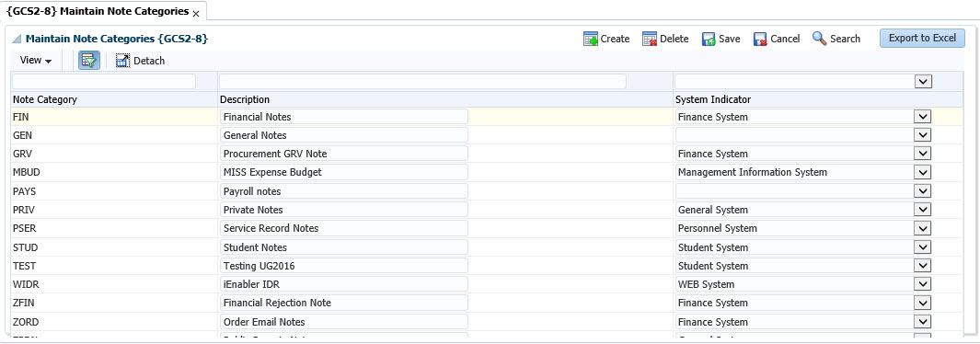Open System Indicator filter dropdown
Image resolution: width=980 pixels, height=344 pixels.
coord(923,82)
